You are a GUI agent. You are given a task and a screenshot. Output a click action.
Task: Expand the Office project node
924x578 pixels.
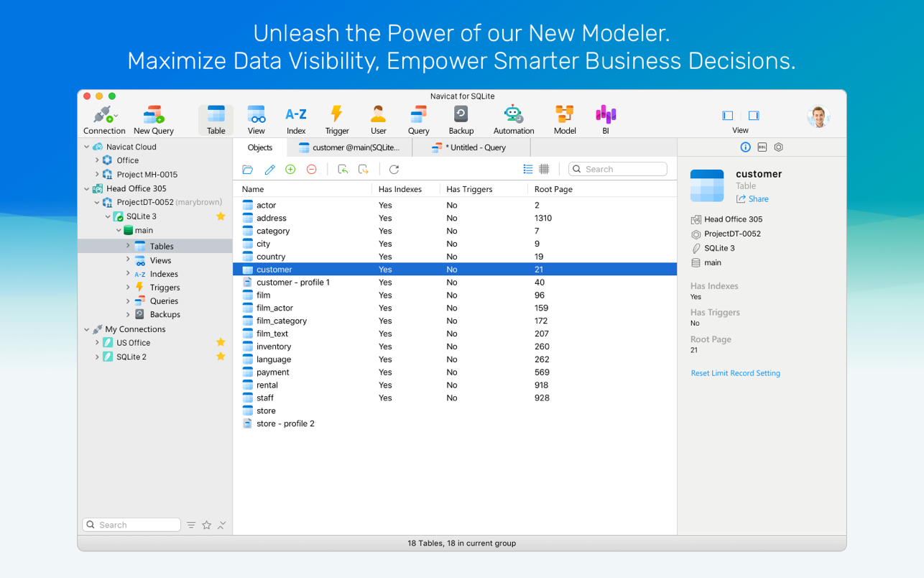pos(97,160)
